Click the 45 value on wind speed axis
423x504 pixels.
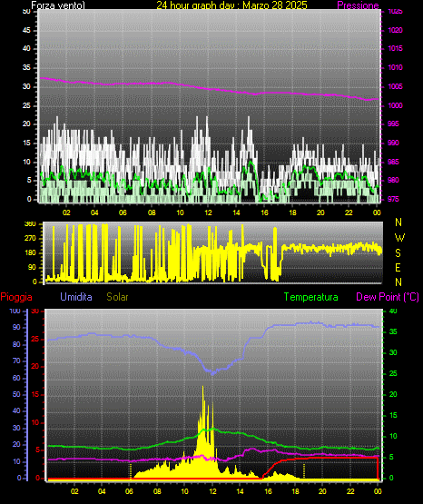click(26, 30)
